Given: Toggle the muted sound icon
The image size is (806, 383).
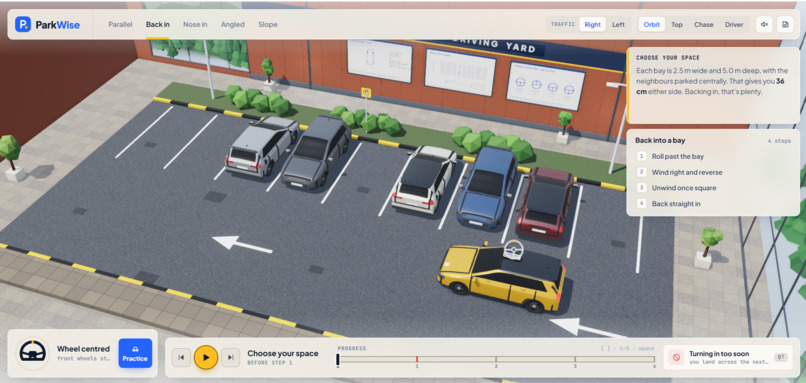Looking at the screenshot, I should pos(764,24).
